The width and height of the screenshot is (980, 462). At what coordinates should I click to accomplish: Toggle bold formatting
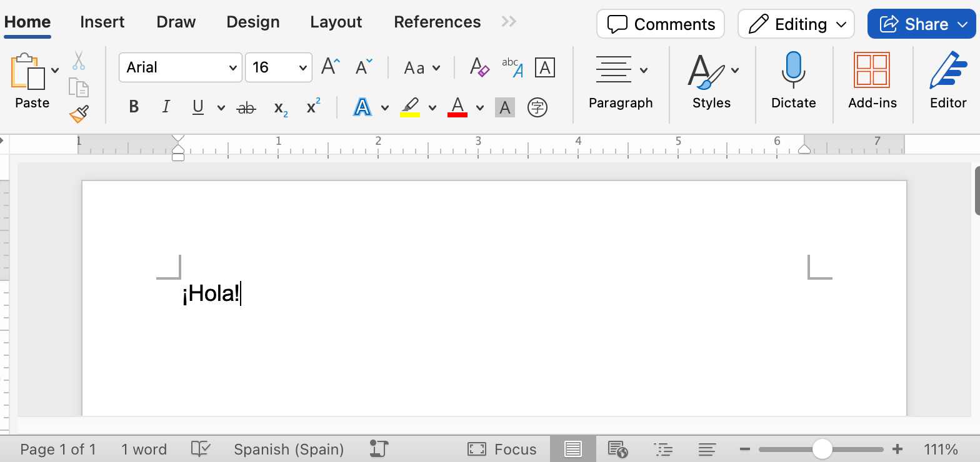tap(134, 107)
